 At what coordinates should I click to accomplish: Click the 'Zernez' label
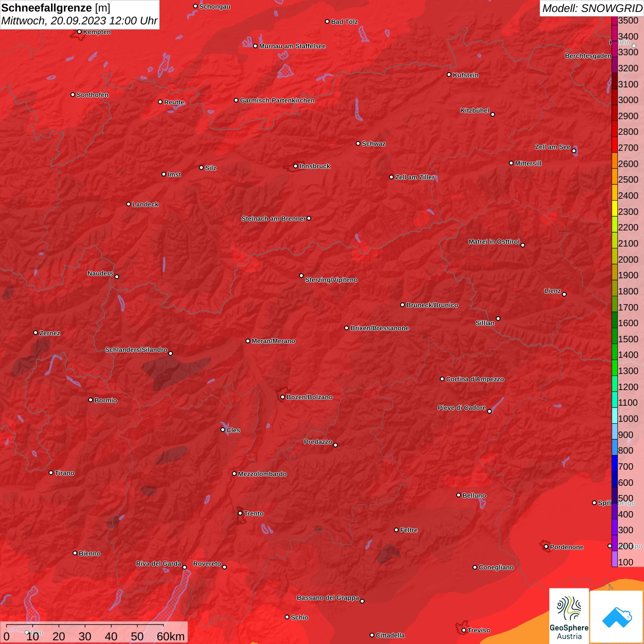point(50,333)
